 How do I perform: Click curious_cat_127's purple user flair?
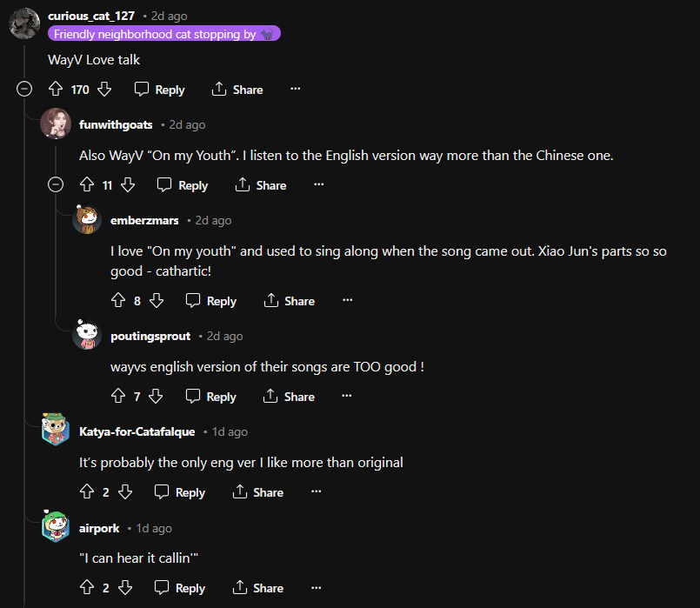click(x=164, y=34)
